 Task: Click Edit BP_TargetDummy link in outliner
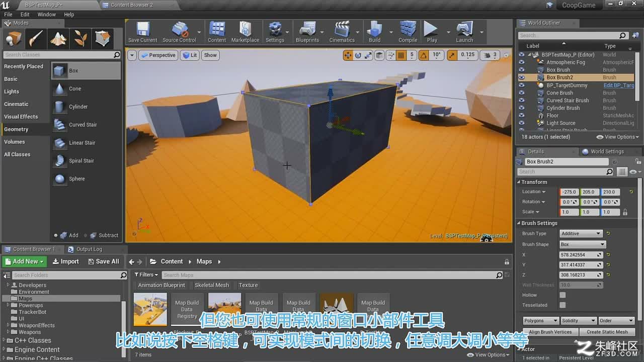coord(619,85)
